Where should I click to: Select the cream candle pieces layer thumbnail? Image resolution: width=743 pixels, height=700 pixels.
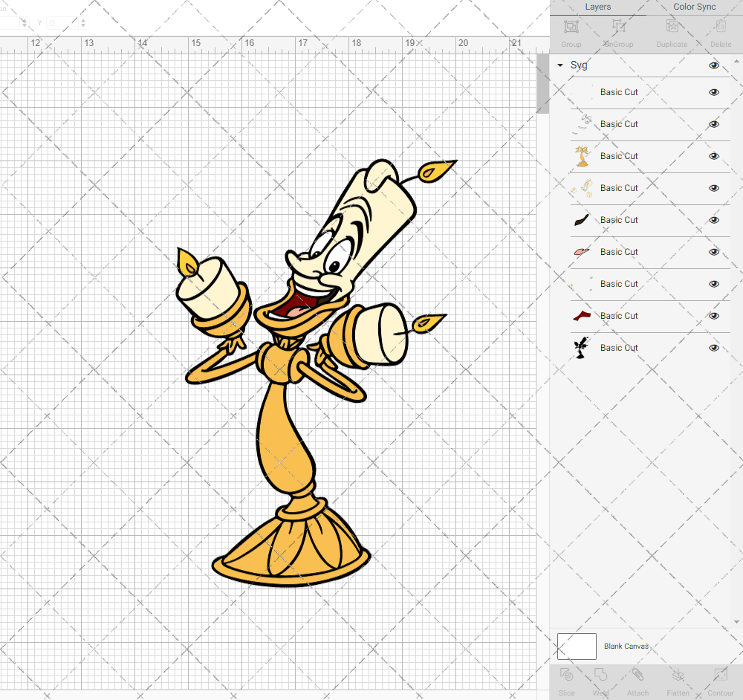(x=582, y=188)
